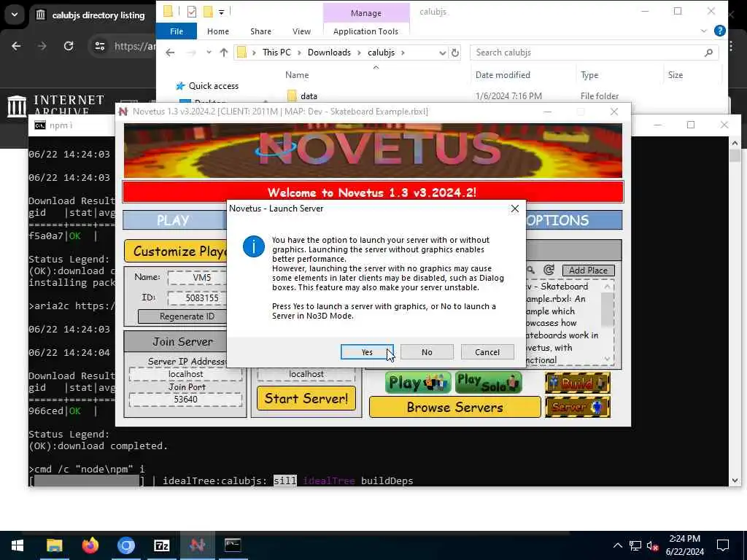The height and width of the screenshot is (560, 747).
Task: Open browser tab list dropdown
Action: [x=15, y=15]
